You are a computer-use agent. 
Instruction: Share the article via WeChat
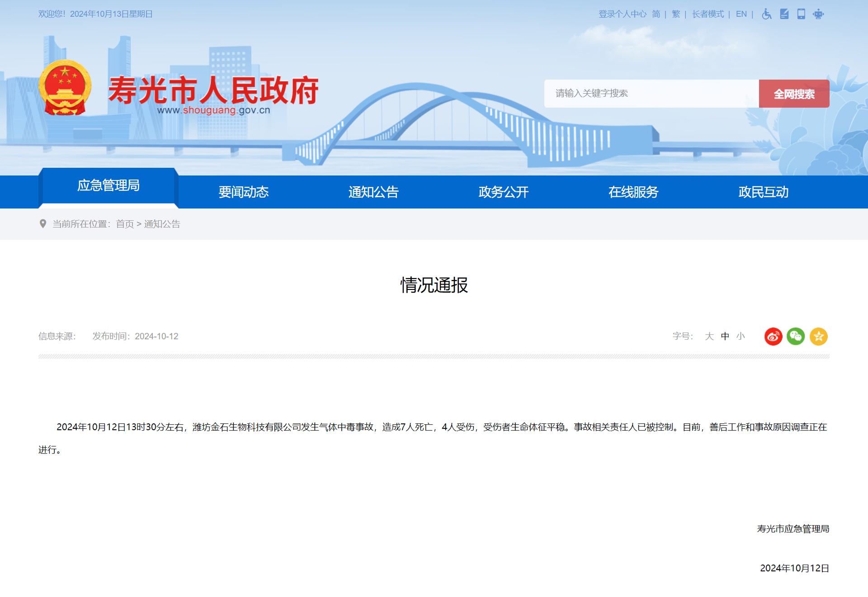click(796, 336)
